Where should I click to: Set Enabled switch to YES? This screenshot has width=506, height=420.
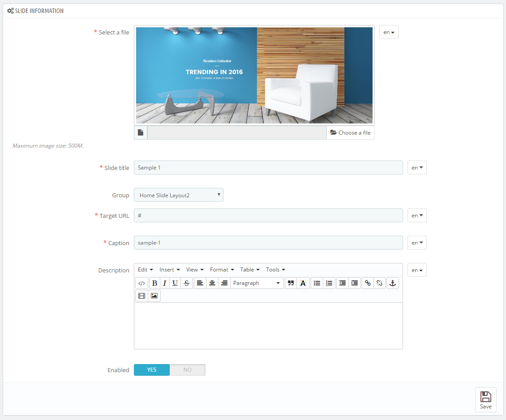coord(152,370)
